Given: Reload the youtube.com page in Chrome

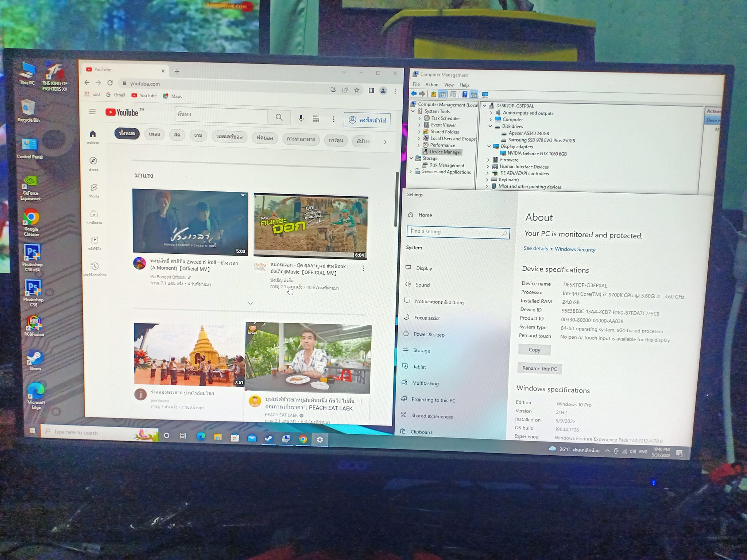Looking at the screenshot, I should click(110, 83).
